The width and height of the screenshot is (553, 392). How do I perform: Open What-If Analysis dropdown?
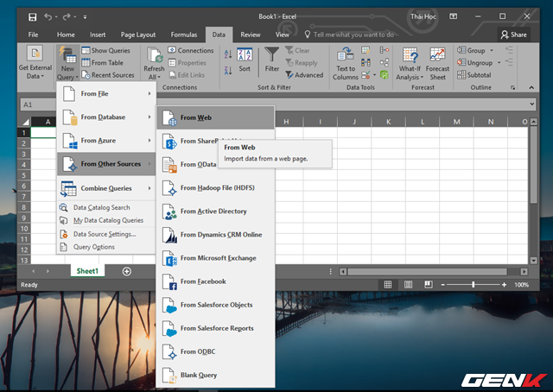pyautogui.click(x=410, y=63)
